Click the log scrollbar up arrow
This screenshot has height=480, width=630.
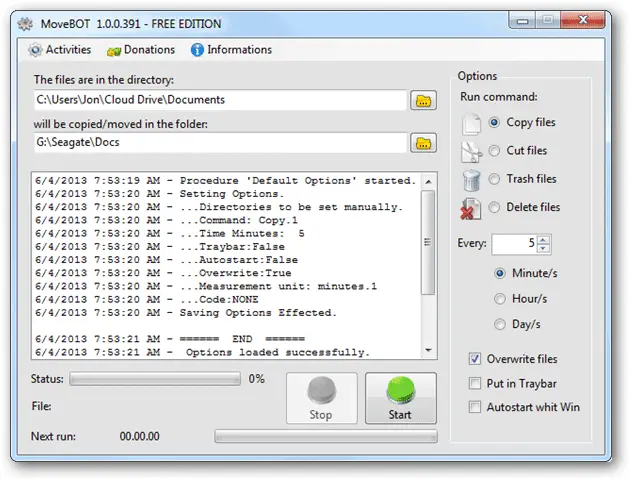(428, 182)
